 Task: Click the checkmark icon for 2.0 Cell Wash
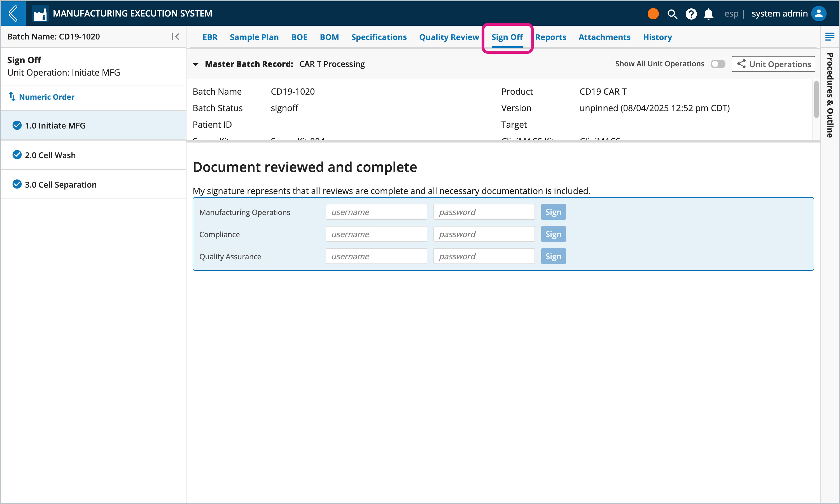17,155
